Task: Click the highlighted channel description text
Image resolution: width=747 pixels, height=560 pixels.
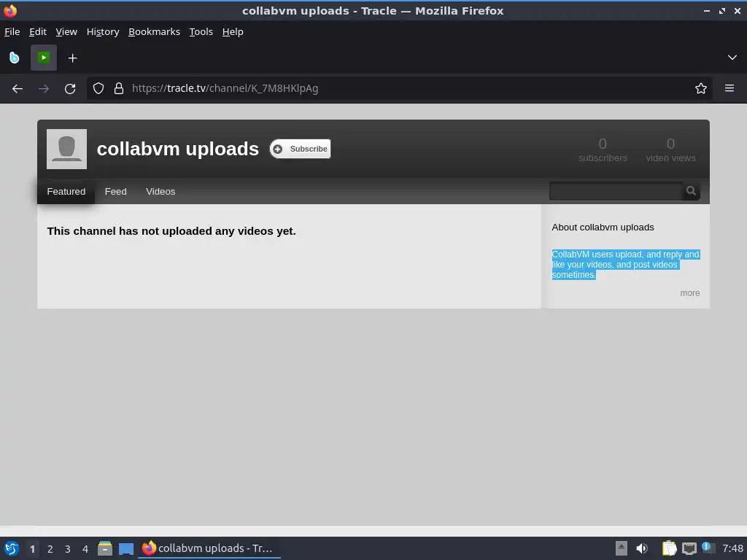Action: 625,265
